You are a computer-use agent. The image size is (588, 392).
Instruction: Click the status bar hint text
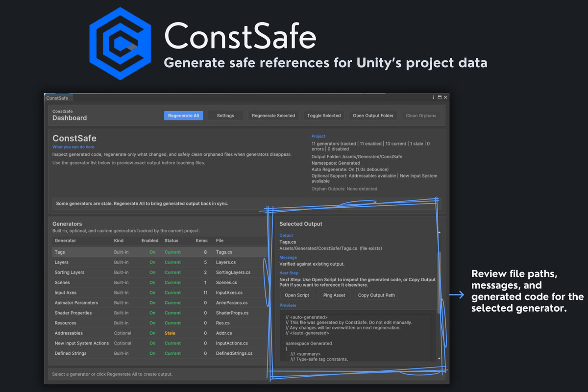(112, 374)
